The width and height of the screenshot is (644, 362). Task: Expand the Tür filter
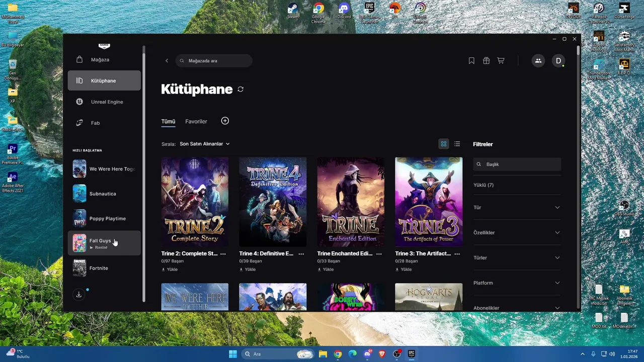click(517, 207)
